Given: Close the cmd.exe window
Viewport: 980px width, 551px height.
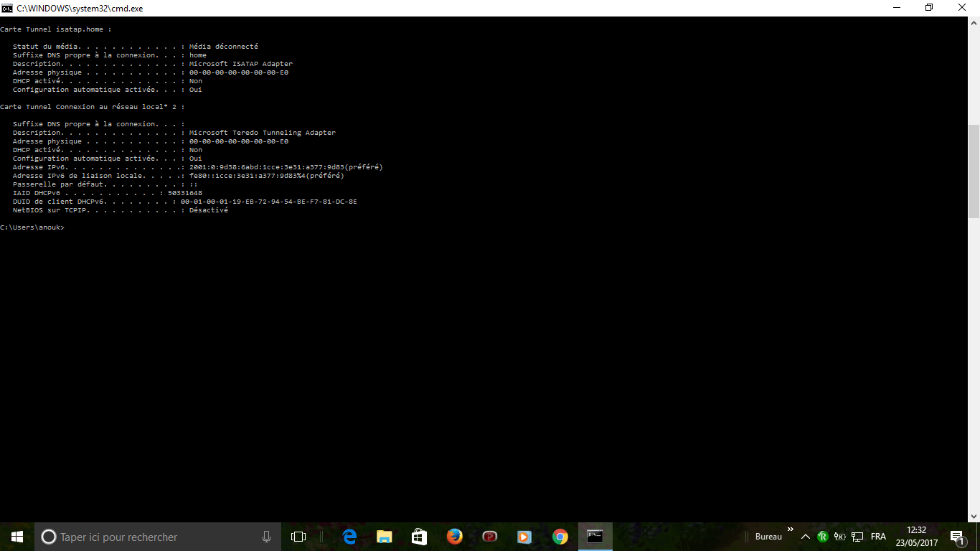Looking at the screenshot, I should tap(963, 8).
